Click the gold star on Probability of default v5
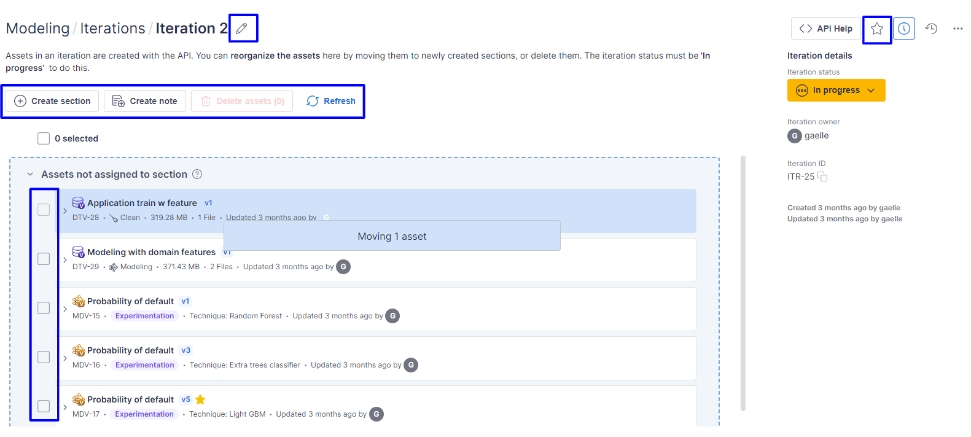971x437 pixels. click(x=200, y=399)
